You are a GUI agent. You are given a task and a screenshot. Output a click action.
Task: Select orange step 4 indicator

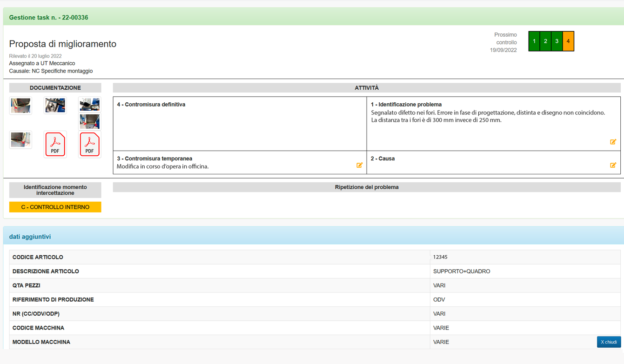click(568, 41)
